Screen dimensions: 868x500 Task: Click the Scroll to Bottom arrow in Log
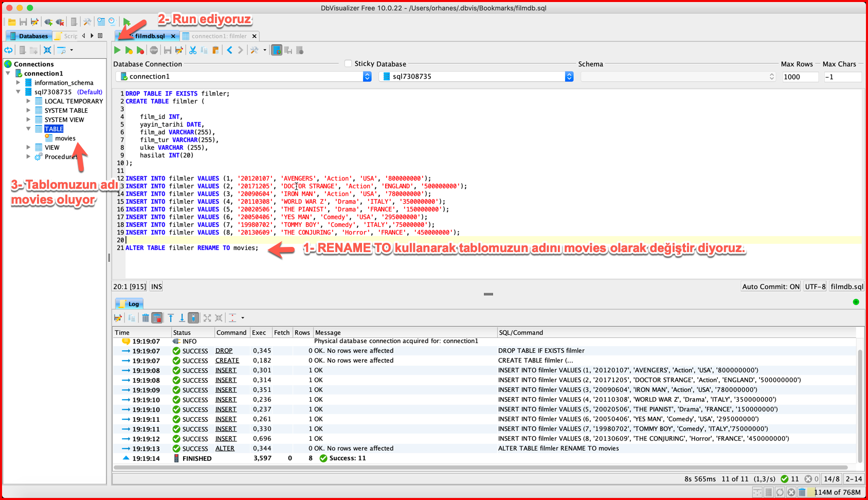coord(182,318)
